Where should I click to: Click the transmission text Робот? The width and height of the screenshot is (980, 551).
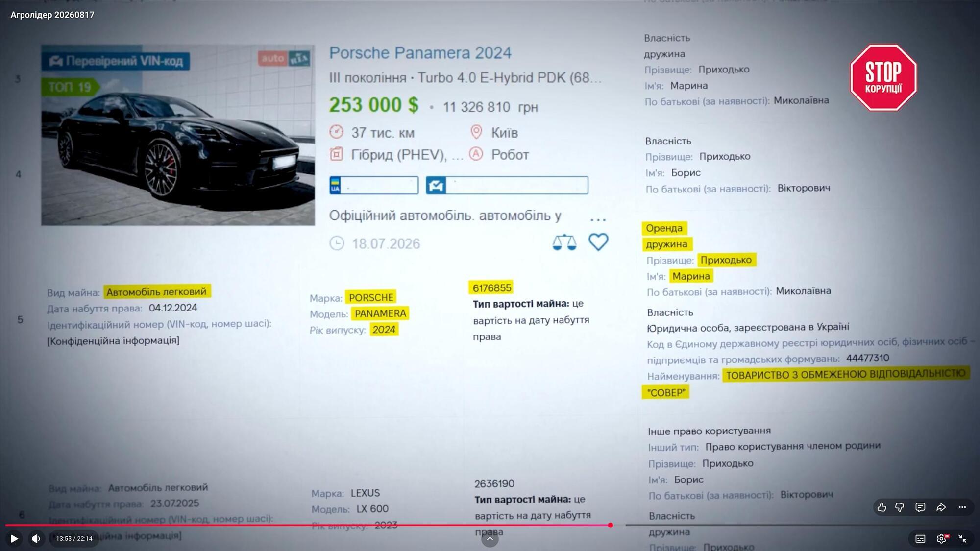click(510, 155)
